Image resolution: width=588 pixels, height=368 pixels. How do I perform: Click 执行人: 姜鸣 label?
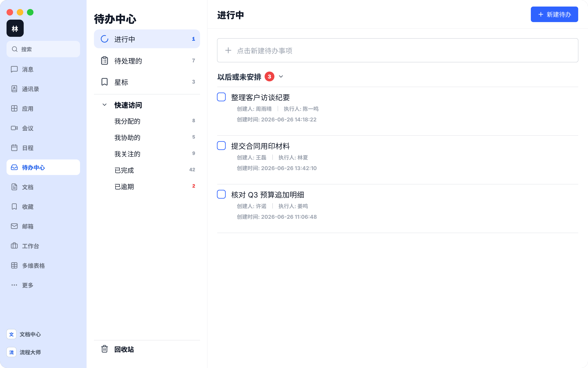click(x=293, y=206)
